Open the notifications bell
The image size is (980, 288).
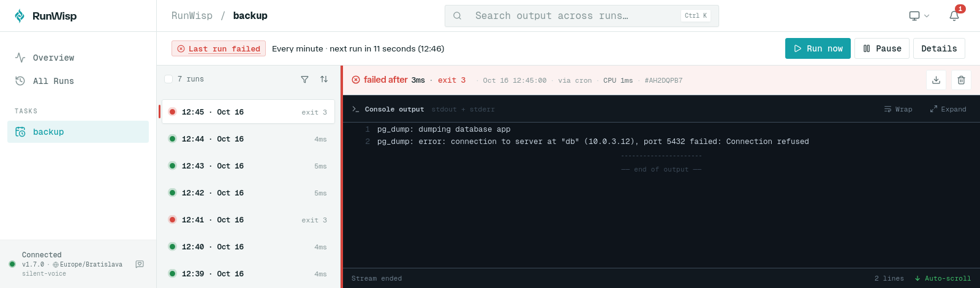pyautogui.click(x=954, y=16)
